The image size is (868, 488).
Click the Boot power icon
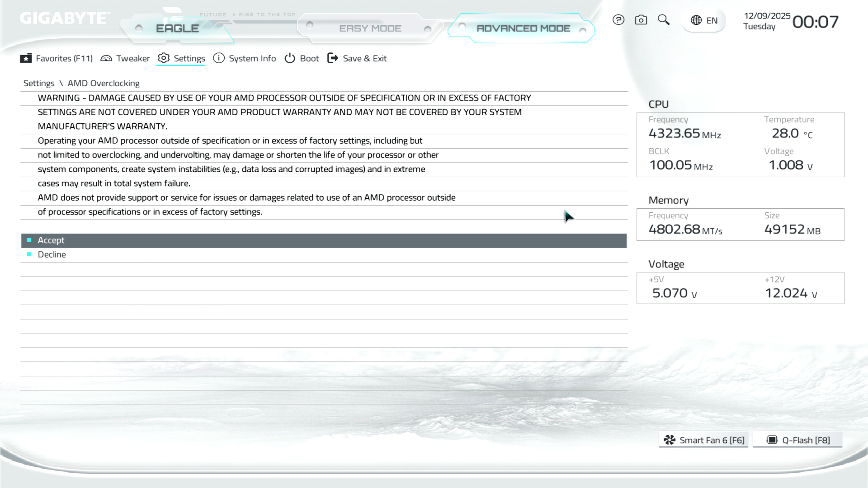tap(290, 58)
